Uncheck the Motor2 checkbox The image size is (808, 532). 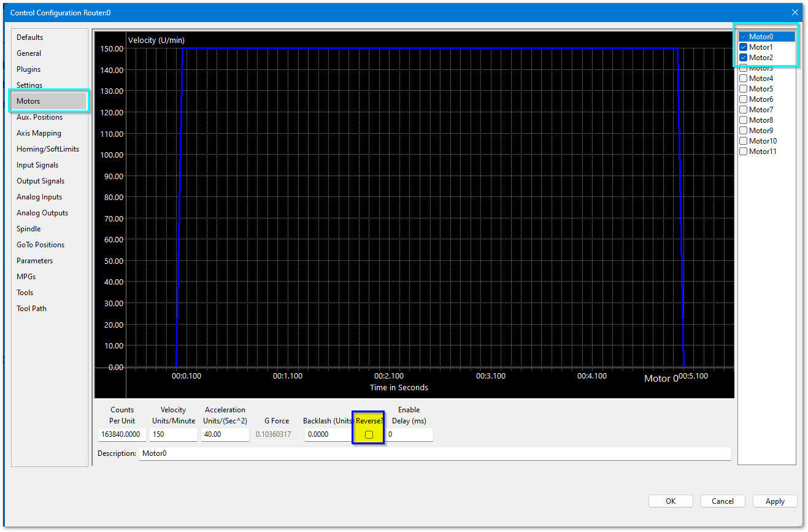point(743,58)
